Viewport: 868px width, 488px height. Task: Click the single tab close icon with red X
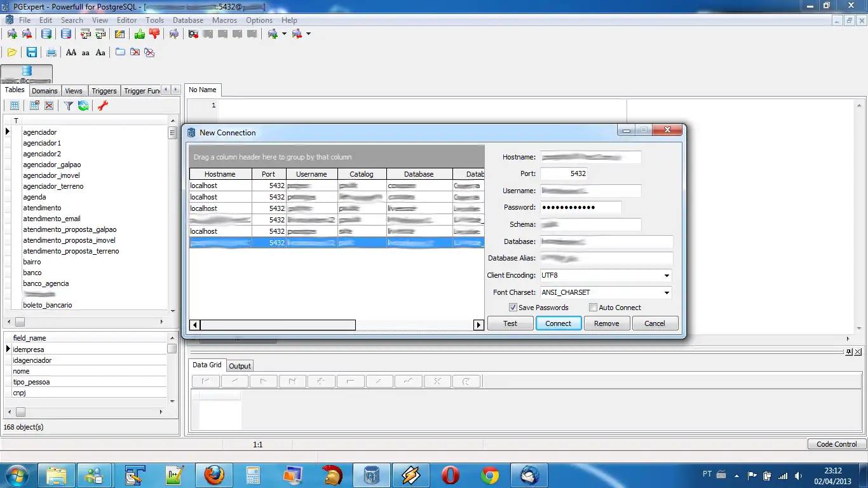(x=135, y=52)
